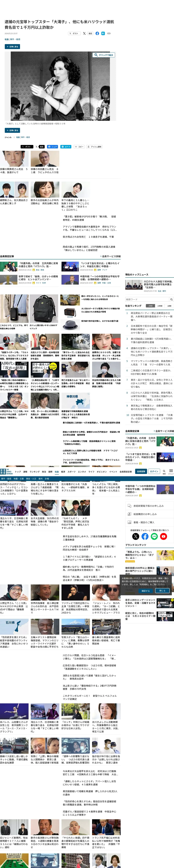
Task: Open the スポーツ nav menu item
Action: click(72, 471)
